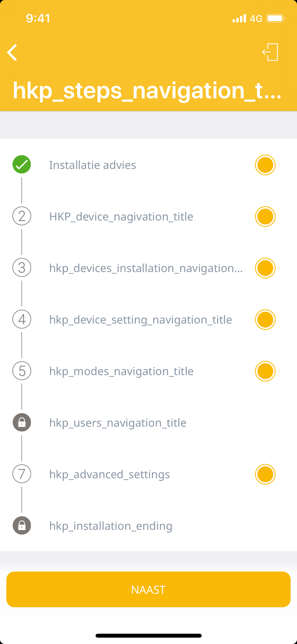
Task: Select the radio button for hkp_advanced_settings
Action: point(265,474)
